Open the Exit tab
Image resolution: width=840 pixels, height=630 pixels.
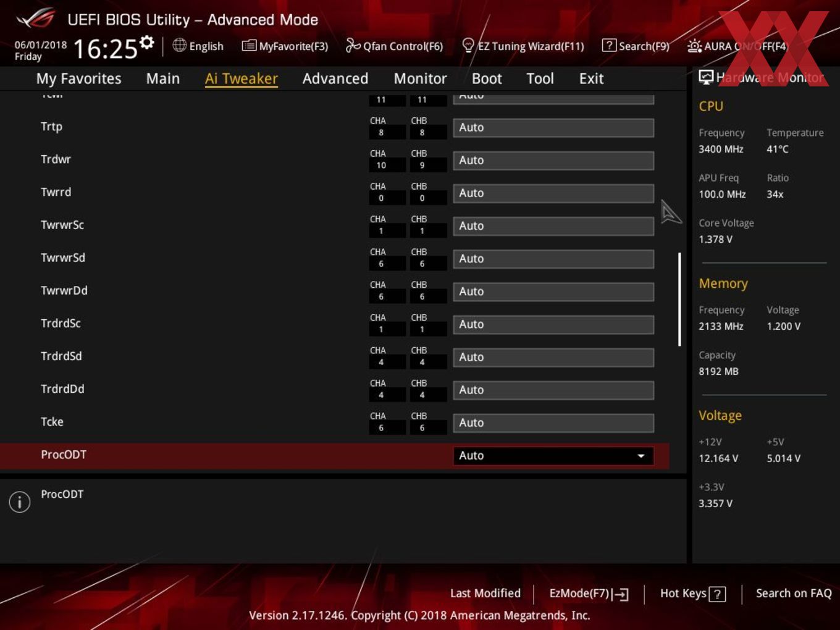point(591,78)
